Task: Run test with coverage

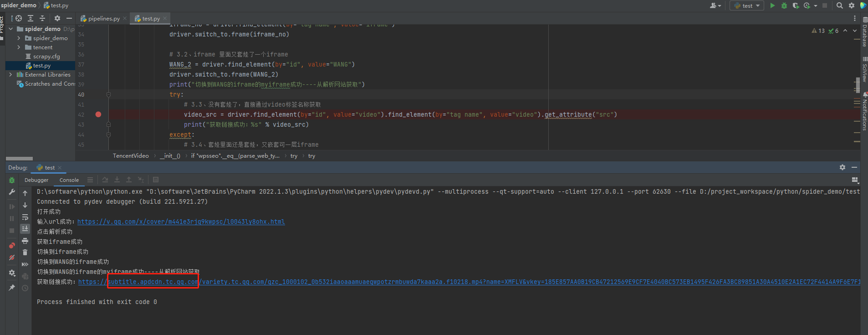Action: click(796, 5)
